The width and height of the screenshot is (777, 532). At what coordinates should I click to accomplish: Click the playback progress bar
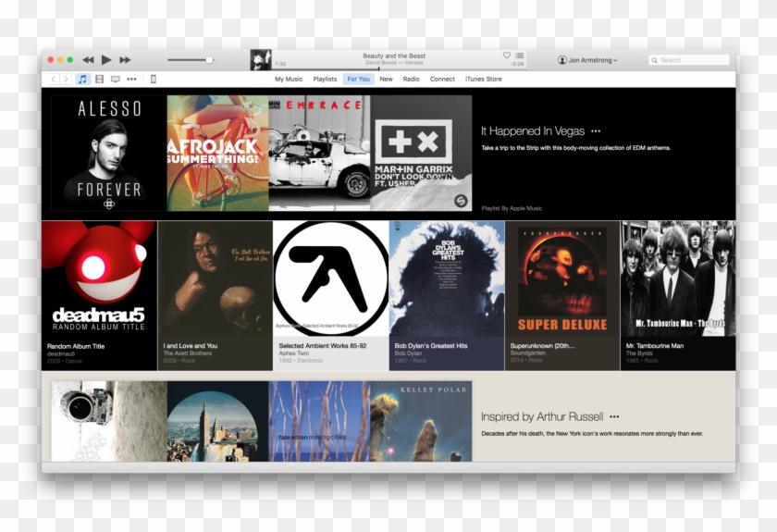[399, 69]
